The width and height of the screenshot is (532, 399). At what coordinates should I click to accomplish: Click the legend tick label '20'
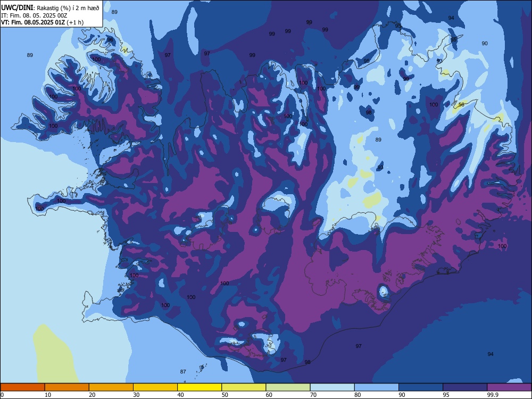(92, 395)
